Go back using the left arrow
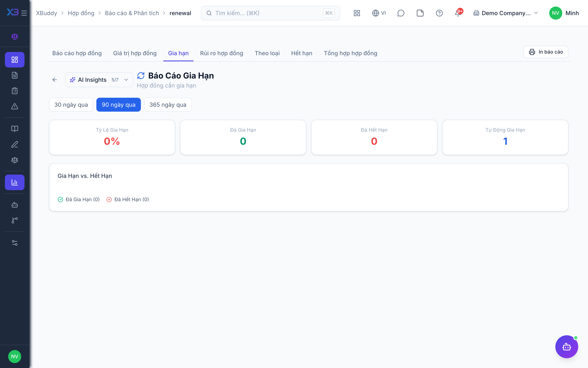Screen dimensions: 588x368 tap(55, 80)
